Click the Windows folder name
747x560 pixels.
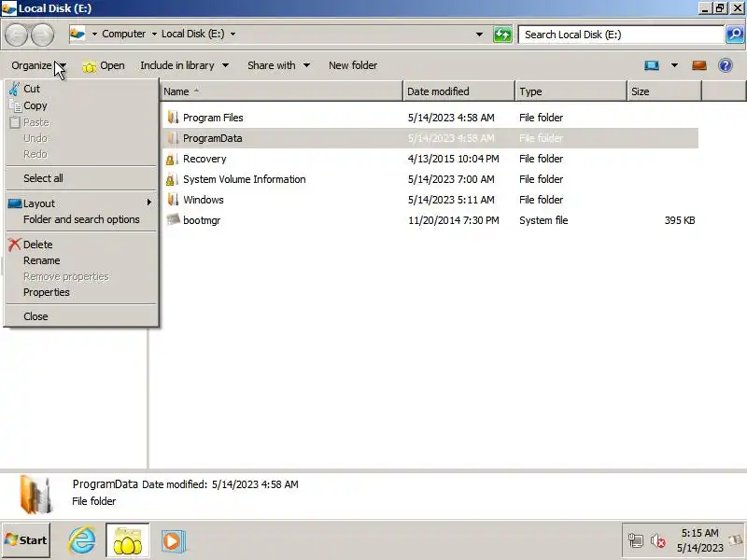(204, 200)
